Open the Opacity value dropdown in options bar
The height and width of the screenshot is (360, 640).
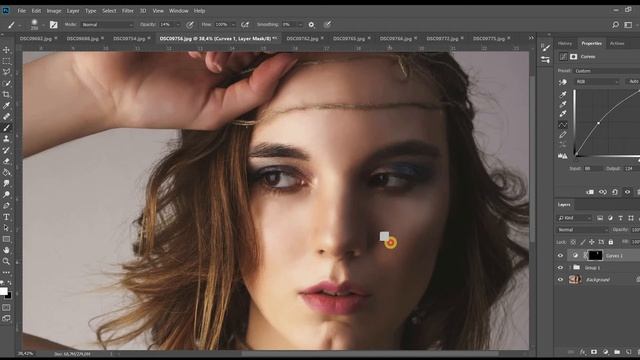tap(177, 25)
